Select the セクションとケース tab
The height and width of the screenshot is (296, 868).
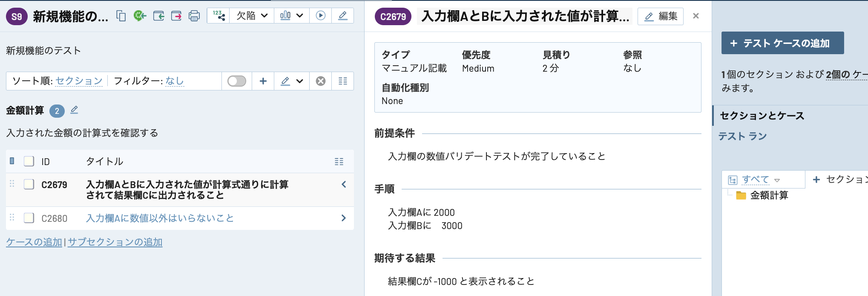pyautogui.click(x=762, y=116)
